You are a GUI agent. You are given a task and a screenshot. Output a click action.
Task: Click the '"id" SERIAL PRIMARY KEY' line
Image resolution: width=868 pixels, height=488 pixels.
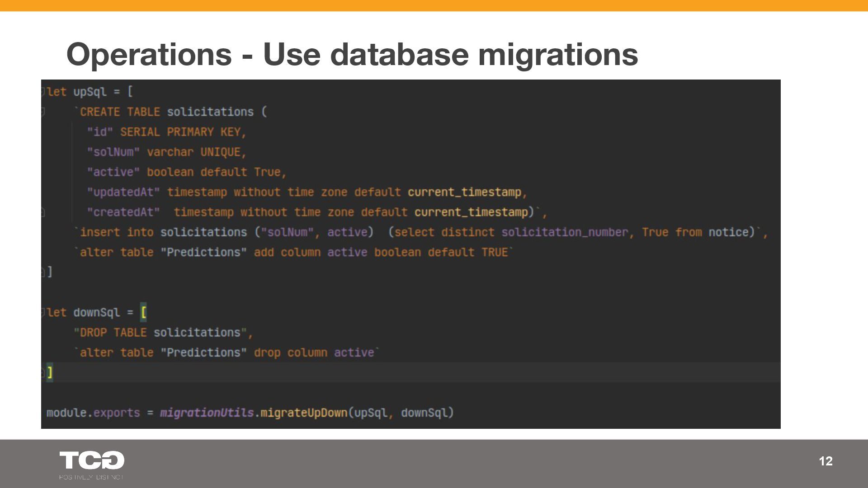[x=166, y=132]
